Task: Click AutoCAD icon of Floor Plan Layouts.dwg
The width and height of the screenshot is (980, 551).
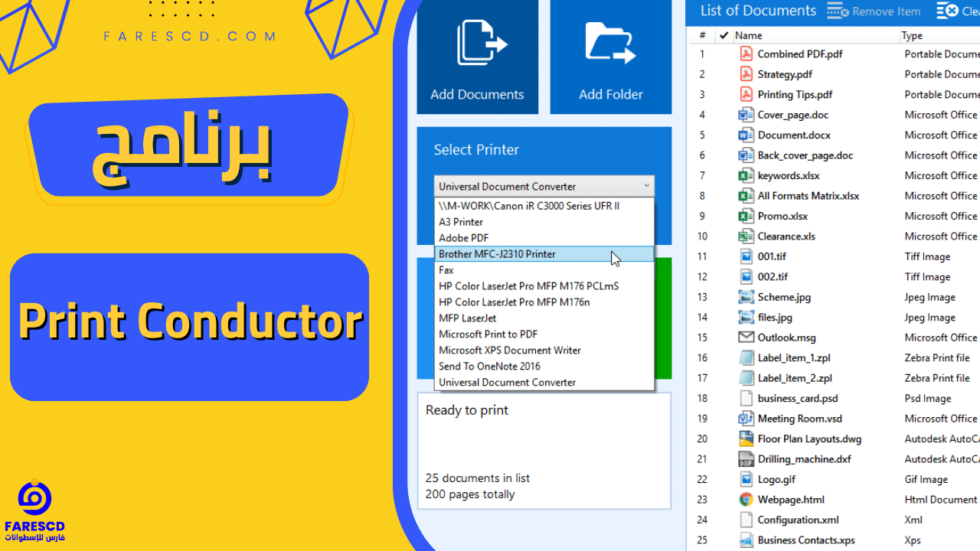Action: (746, 439)
